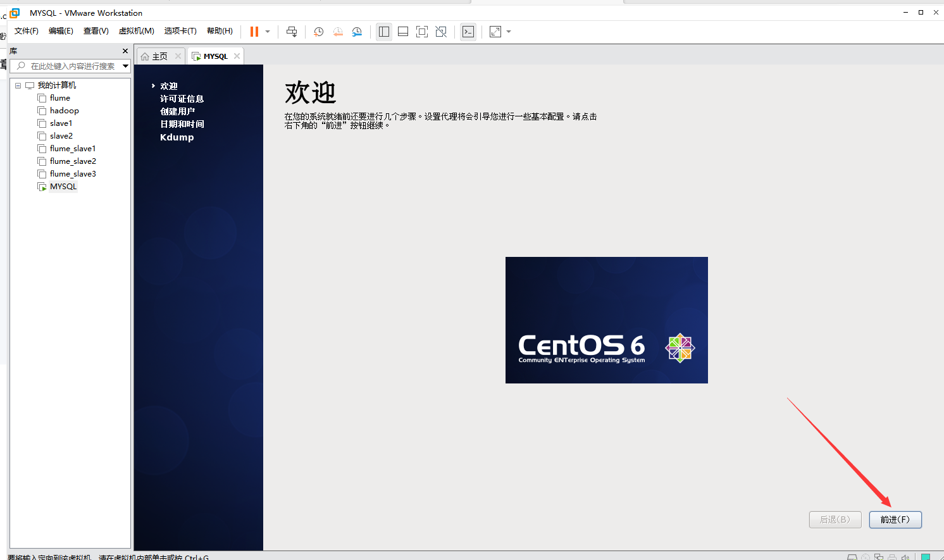Open the 虚拟机(M) menu
The image size is (944, 560).
coord(137,31)
